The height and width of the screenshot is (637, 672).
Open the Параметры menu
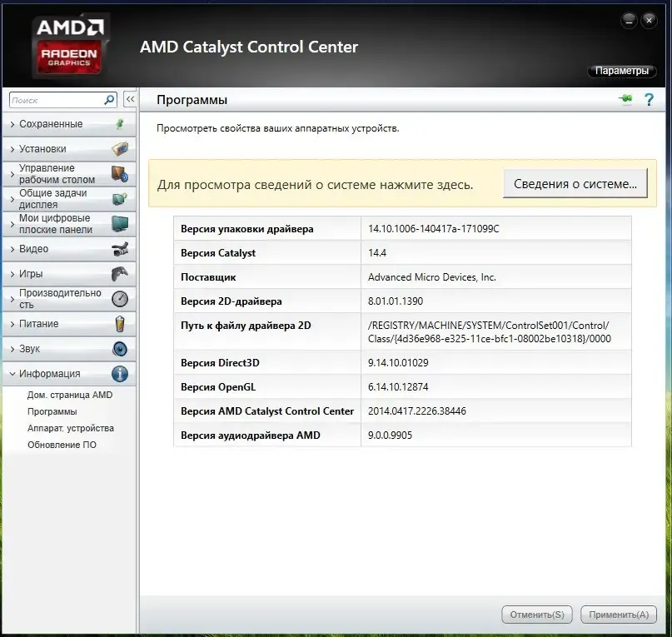pos(622,71)
